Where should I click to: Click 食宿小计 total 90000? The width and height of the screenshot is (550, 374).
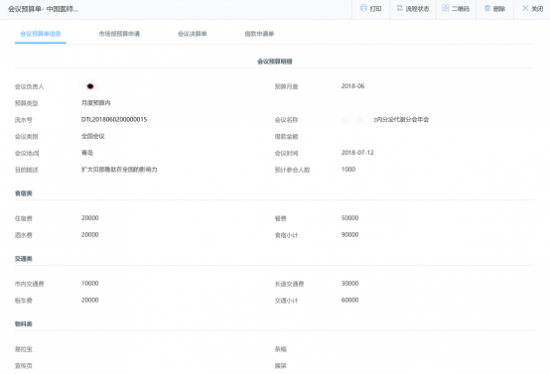pos(350,235)
